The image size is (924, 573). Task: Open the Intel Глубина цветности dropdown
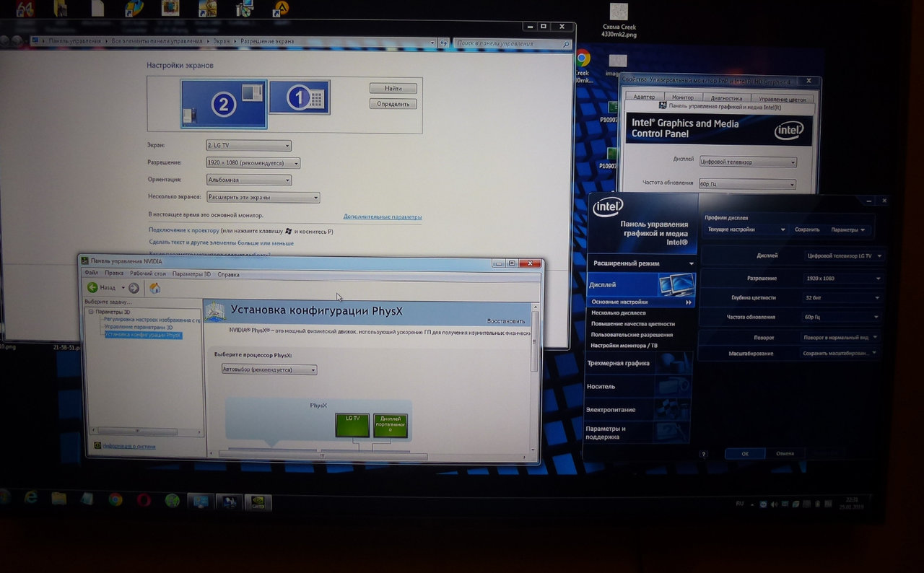pos(843,297)
